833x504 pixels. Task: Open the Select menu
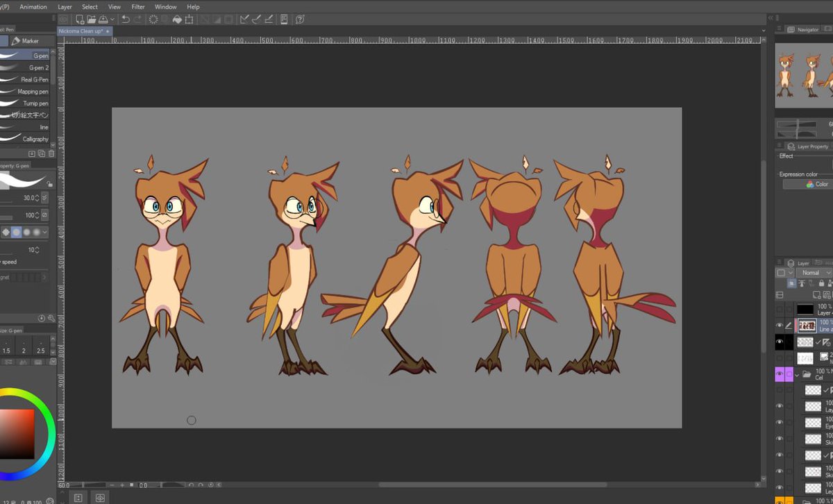pos(90,7)
